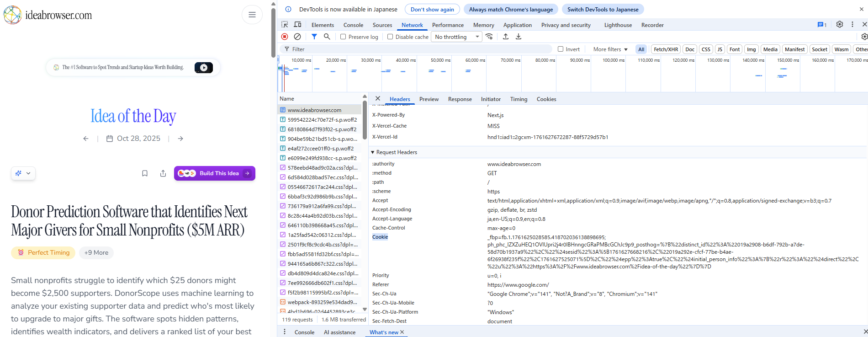This screenshot has height=337, width=868.
Task: Expand the More filters dropdown
Action: 610,49
